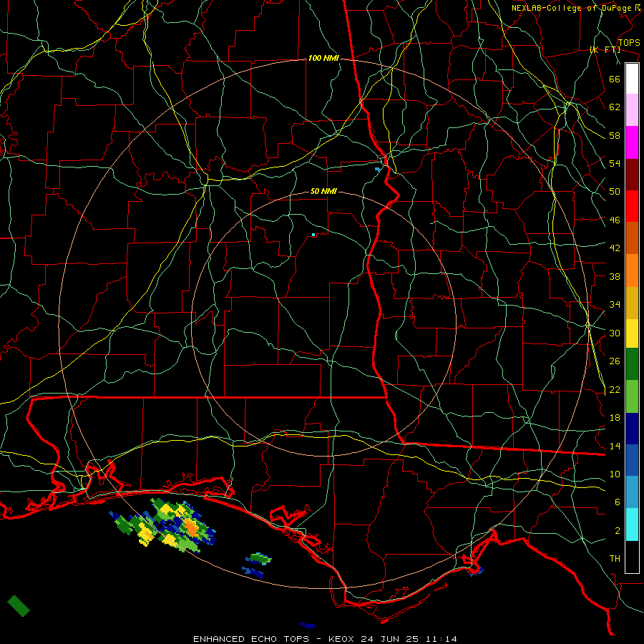This screenshot has height=644, width=644.
Task: Click the legend value 42
Action: (615, 248)
